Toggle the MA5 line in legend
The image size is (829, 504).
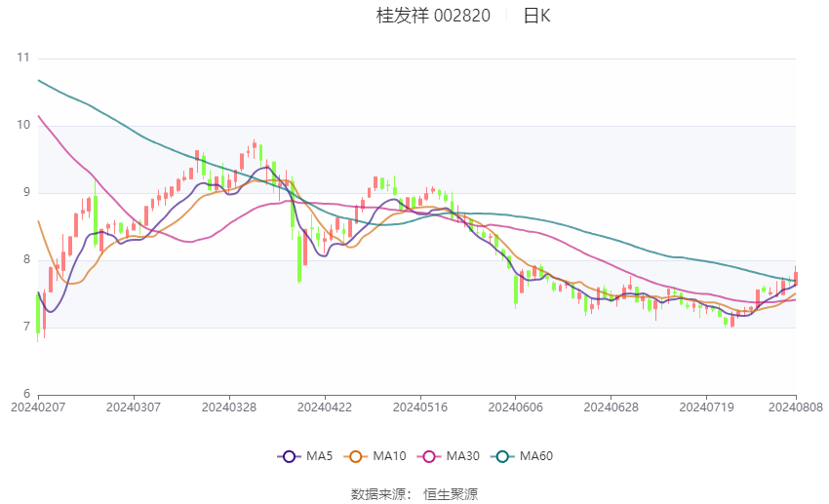(305, 456)
